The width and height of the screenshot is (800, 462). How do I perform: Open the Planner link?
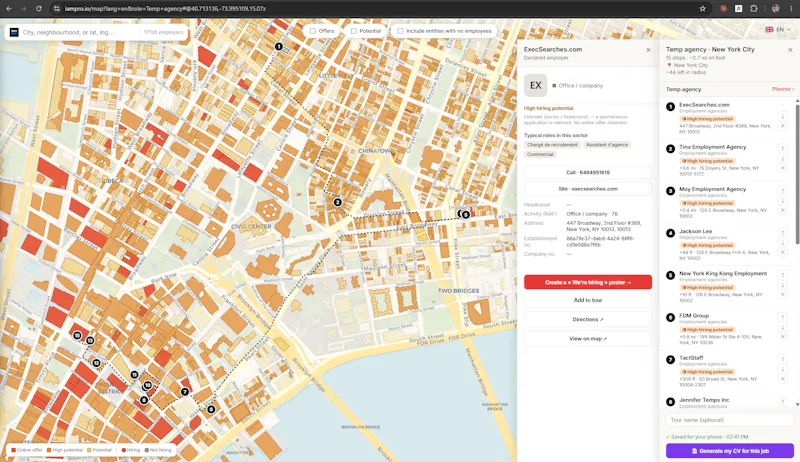(783, 89)
